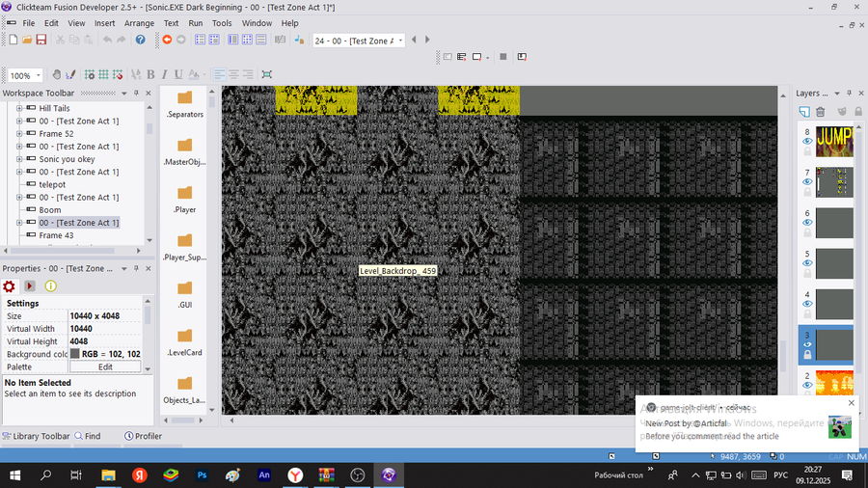Add a new layer
The width and height of the screenshot is (868, 488).
[x=804, y=112]
